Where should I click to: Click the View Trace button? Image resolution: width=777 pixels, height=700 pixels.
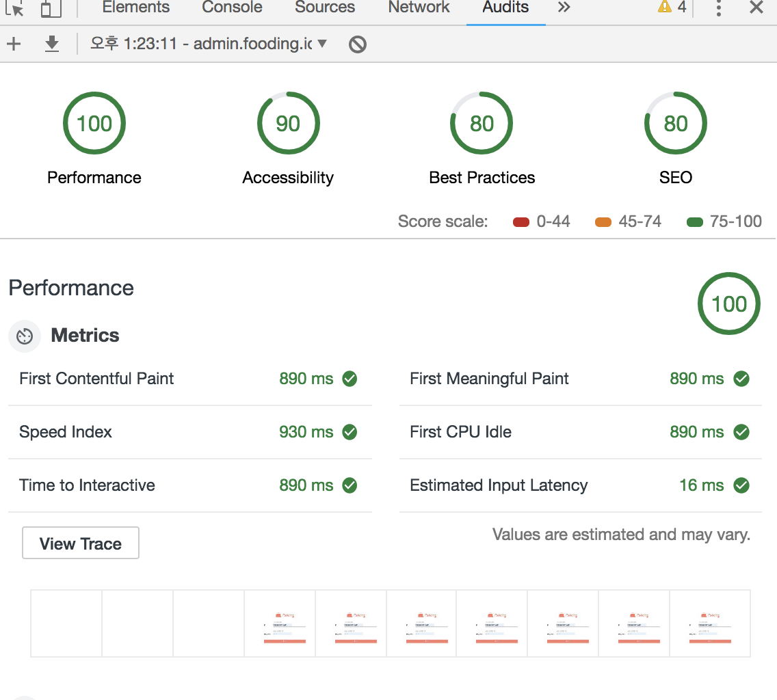80,543
